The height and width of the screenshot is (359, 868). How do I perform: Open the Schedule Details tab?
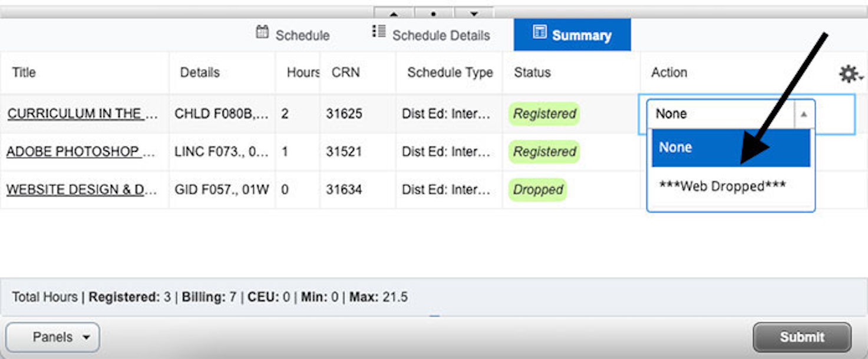tap(431, 35)
